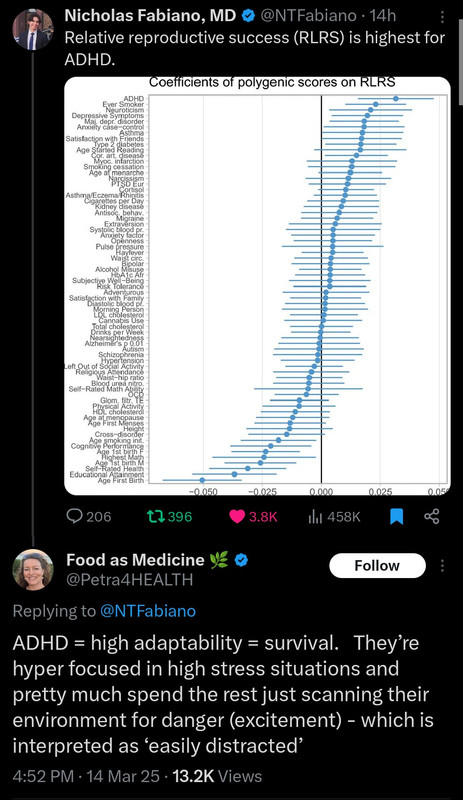Image resolution: width=463 pixels, height=800 pixels.
Task: Enlarge the polygenic scores RLRS chart image
Action: (257, 286)
